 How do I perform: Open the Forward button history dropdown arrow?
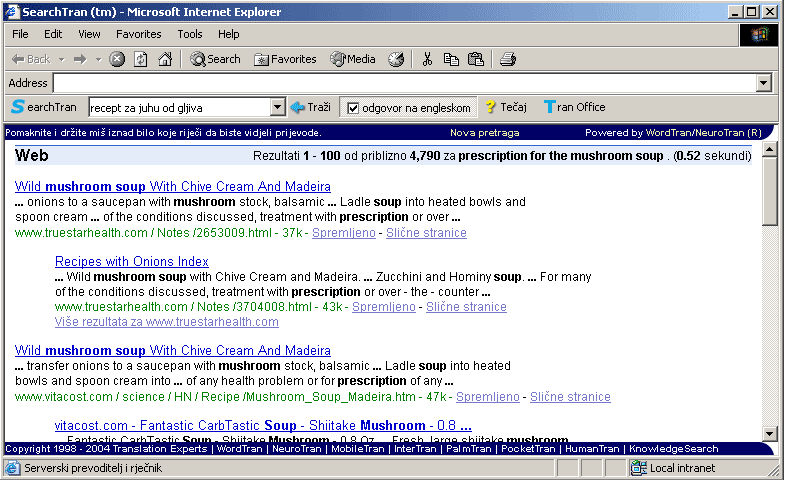(98, 60)
